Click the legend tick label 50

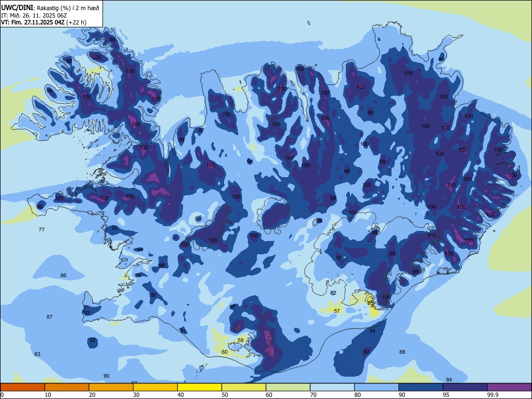coord(225,395)
